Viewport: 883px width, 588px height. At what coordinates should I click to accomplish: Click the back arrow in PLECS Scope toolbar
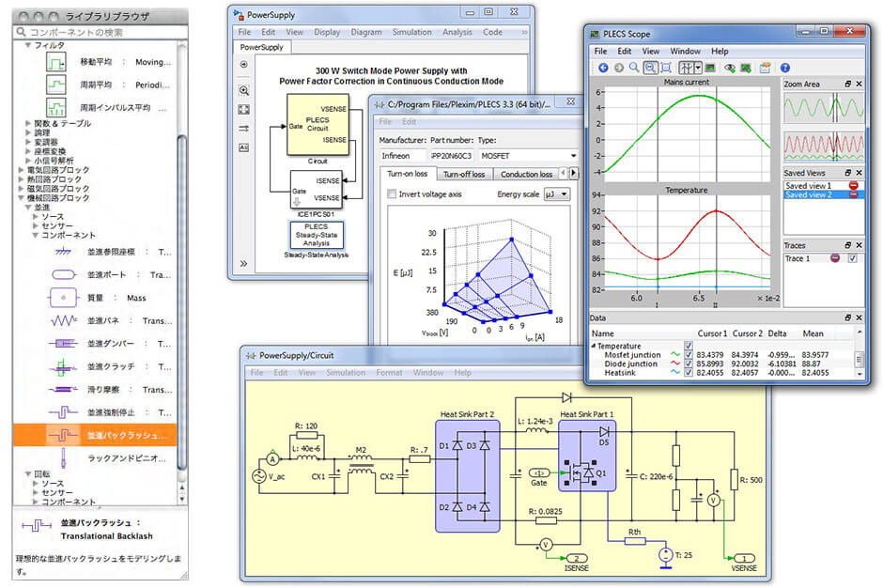click(x=602, y=68)
